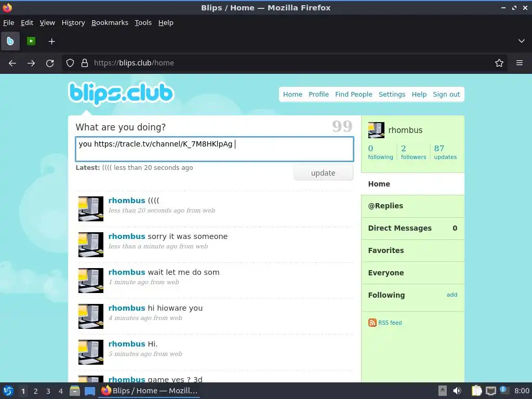Open the Bookmarks menu
The image size is (532, 399).
[x=110, y=23]
